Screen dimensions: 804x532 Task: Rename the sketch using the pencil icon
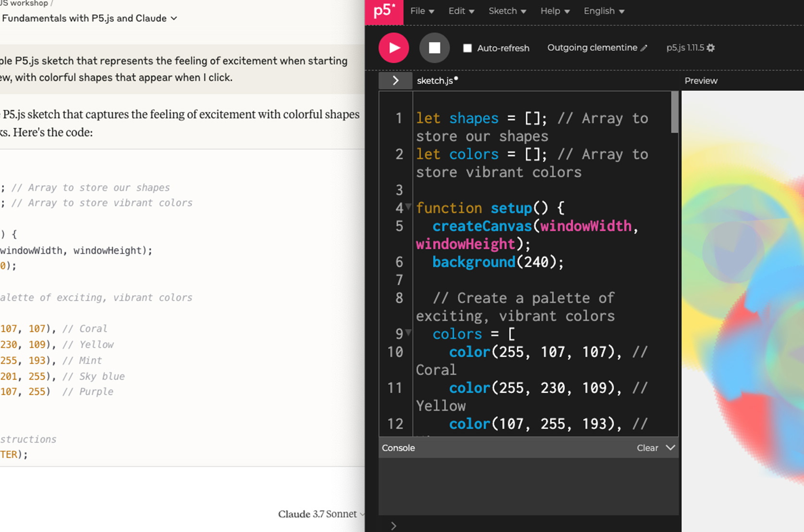coord(644,48)
